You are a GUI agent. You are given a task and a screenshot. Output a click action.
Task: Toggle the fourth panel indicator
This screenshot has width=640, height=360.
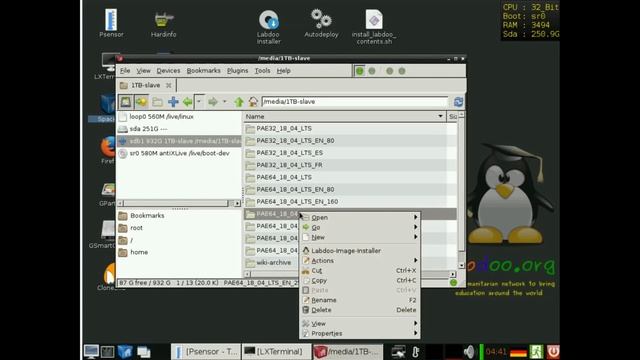click(x=402, y=71)
